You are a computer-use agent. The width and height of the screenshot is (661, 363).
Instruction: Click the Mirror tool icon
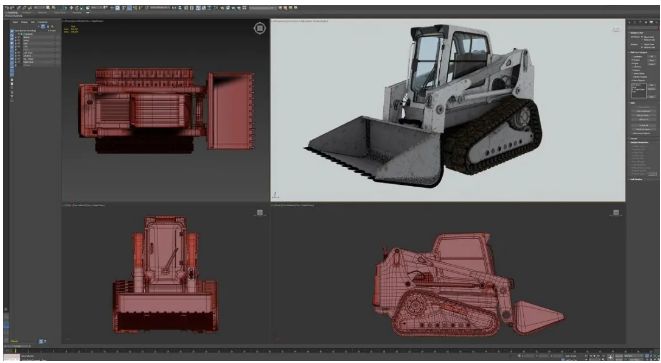coord(174,8)
